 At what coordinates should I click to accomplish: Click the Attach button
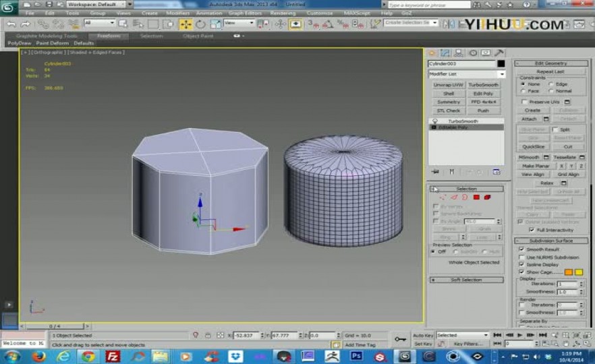pos(529,119)
